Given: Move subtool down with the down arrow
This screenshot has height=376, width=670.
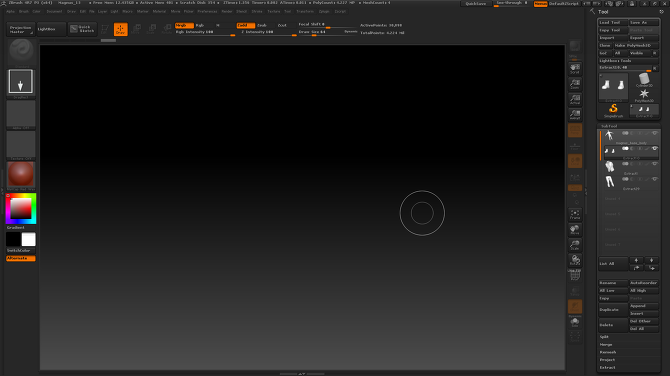Looking at the screenshot, I should pos(652,260).
